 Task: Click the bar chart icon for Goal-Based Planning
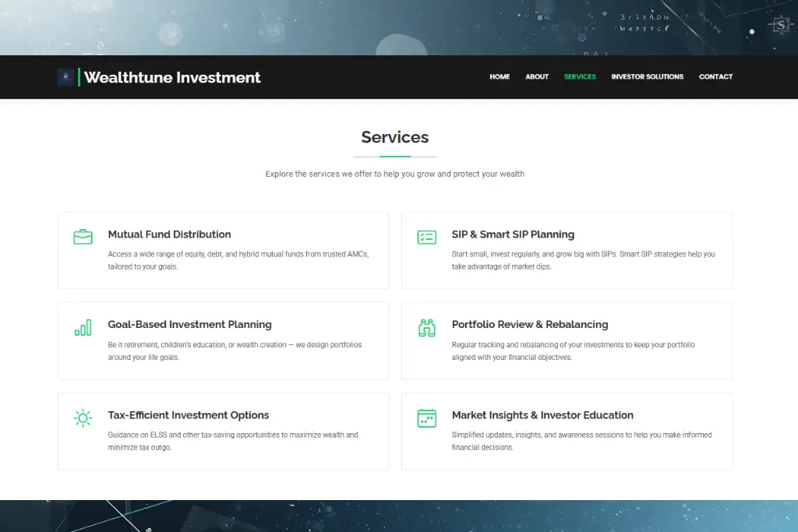[83, 328]
